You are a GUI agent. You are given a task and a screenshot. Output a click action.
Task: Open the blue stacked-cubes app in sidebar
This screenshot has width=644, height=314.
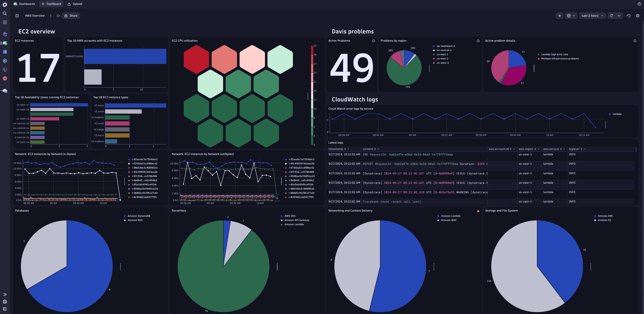[x=5, y=34]
